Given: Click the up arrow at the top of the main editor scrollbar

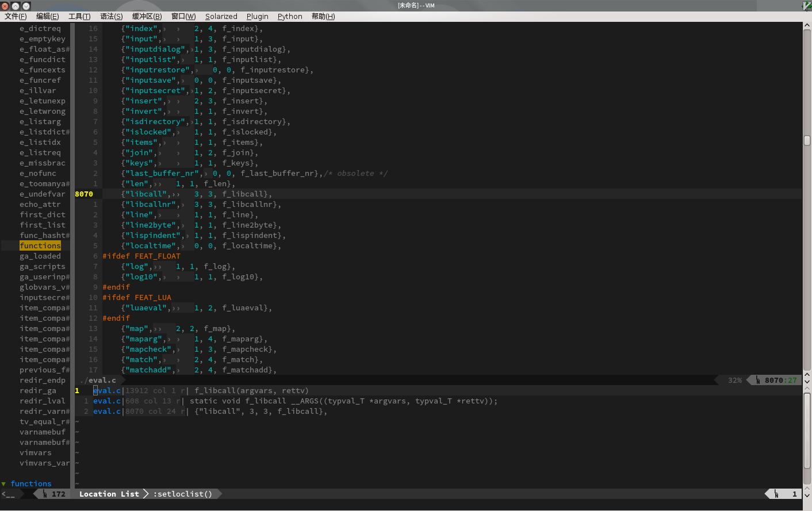Looking at the screenshot, I should [x=807, y=26].
